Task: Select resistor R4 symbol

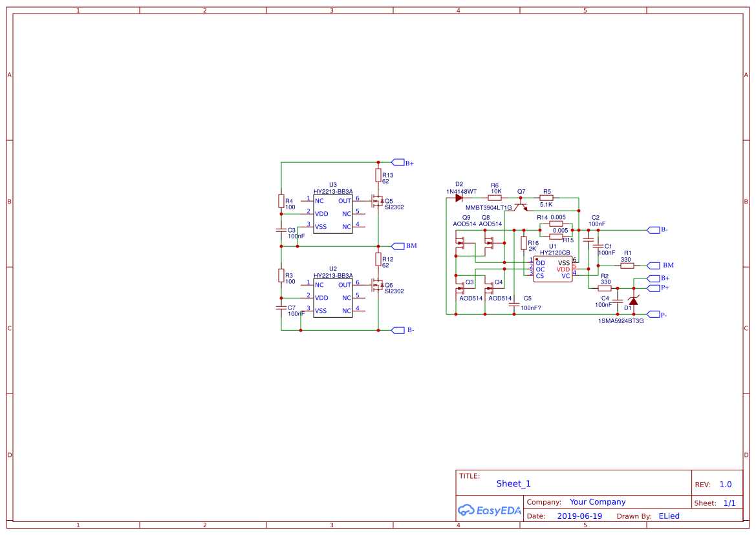Action: (x=281, y=201)
